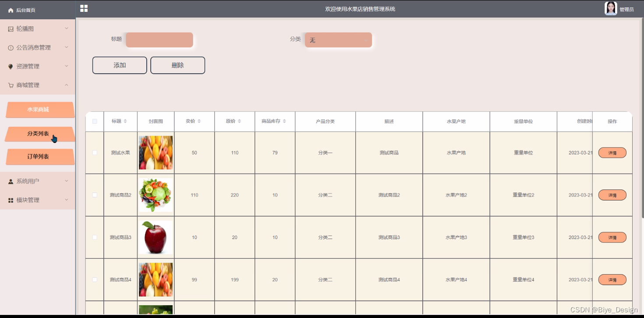The width and height of the screenshot is (644, 318).
Task: Click the picture icon beside 轮播图
Action: 11,29
